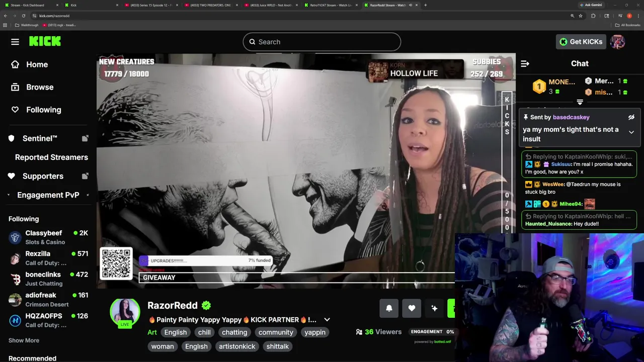Click the Ask Gemini button
The height and width of the screenshot is (362, 644).
click(591, 5)
